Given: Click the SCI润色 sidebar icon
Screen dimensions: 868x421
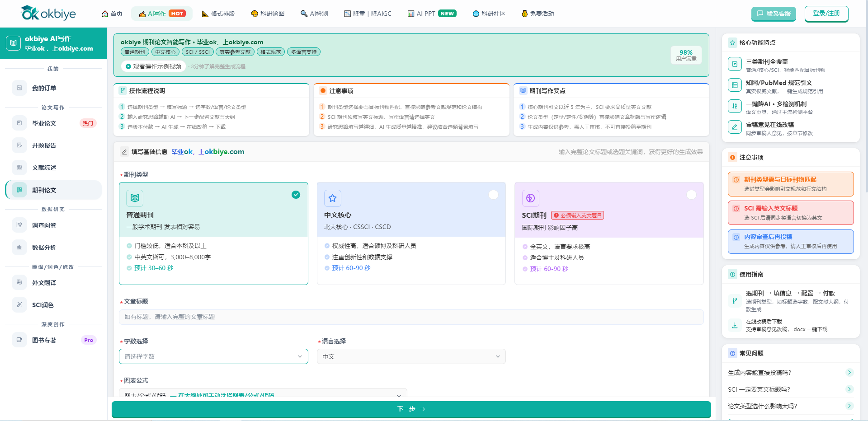Looking at the screenshot, I should click(x=19, y=305).
